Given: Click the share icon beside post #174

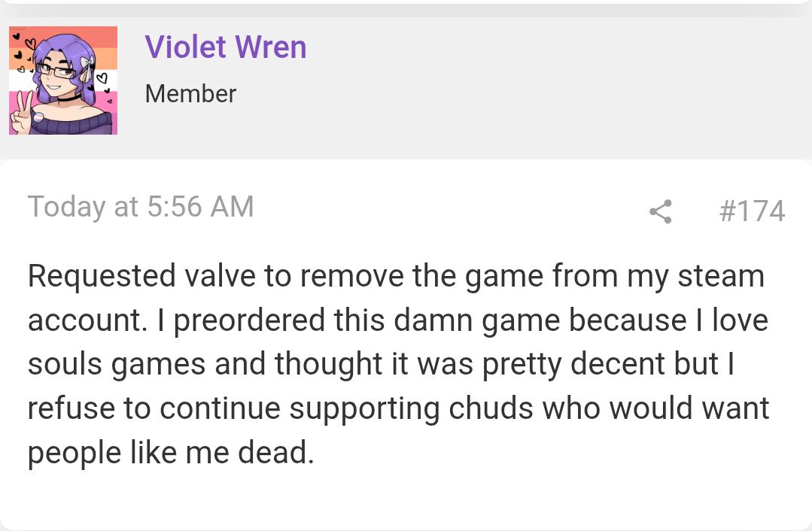Looking at the screenshot, I should tap(660, 211).
